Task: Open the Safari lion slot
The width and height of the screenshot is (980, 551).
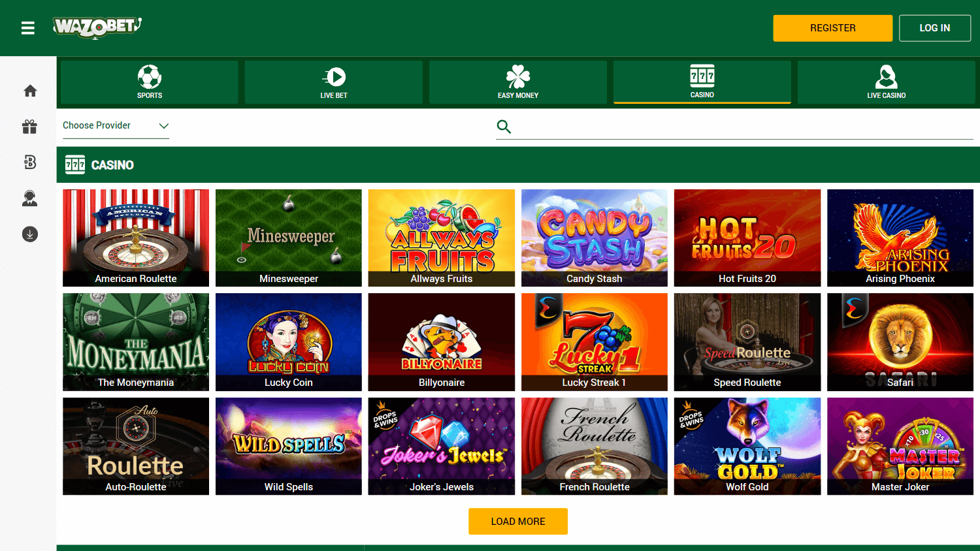Action: [900, 342]
